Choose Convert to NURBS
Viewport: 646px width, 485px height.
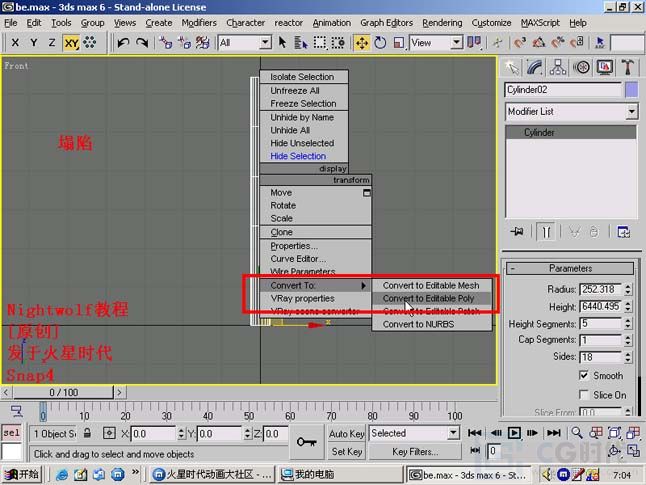[431, 324]
